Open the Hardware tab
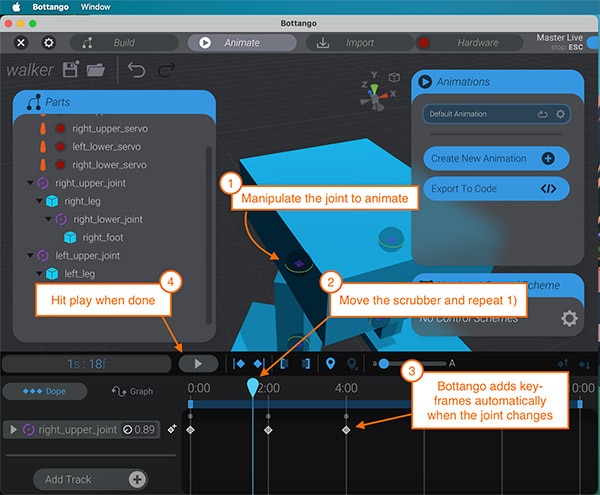The height and width of the screenshot is (495, 600). 471,43
